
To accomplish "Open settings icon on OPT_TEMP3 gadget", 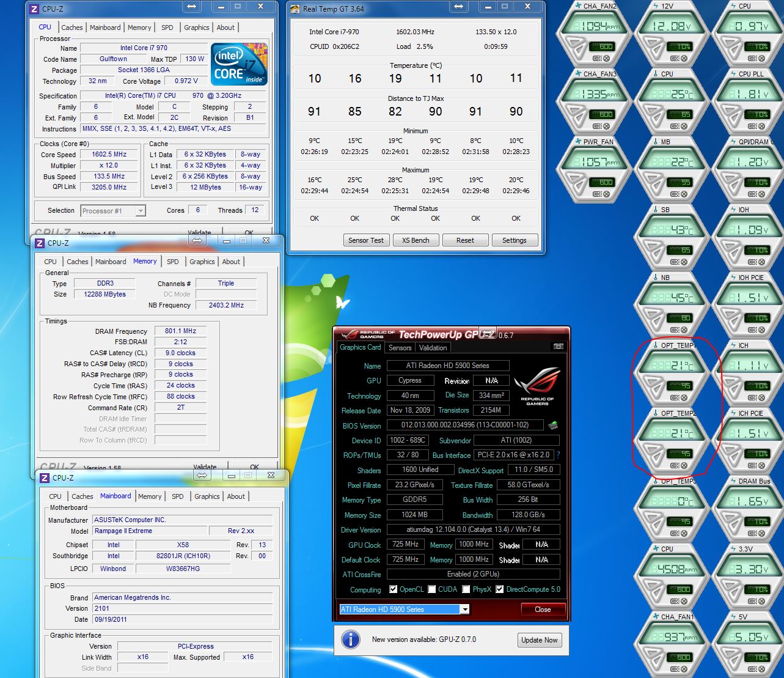I will 674,533.
